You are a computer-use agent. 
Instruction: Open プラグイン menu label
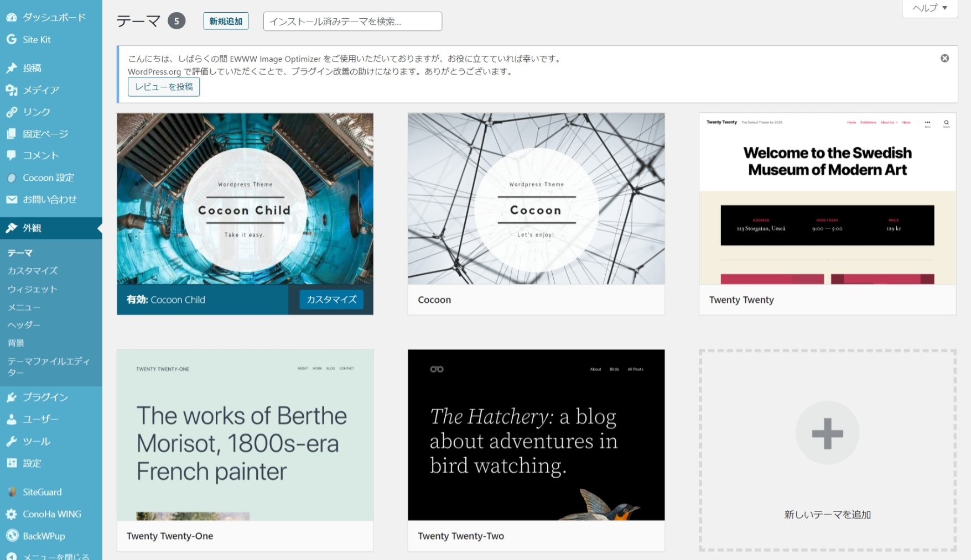45,397
